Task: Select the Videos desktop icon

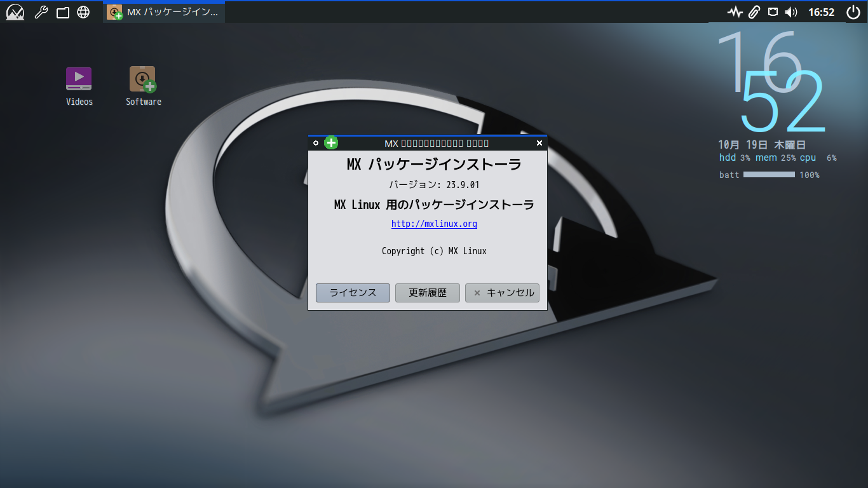Action: pos(79,86)
